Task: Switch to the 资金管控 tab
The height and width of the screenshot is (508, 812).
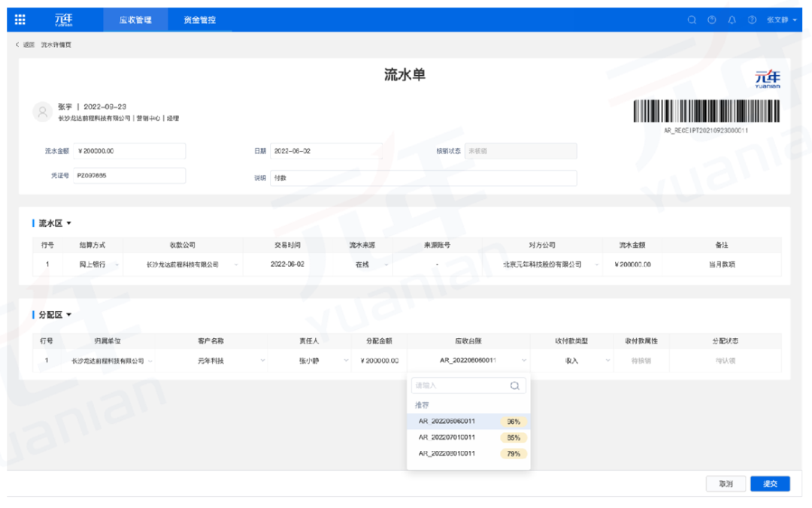Action: 199,20
